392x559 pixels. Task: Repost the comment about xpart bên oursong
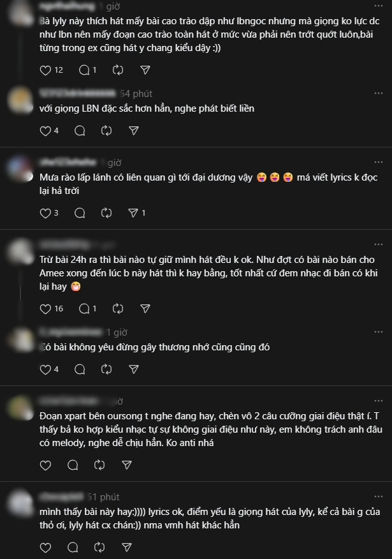[99, 466]
